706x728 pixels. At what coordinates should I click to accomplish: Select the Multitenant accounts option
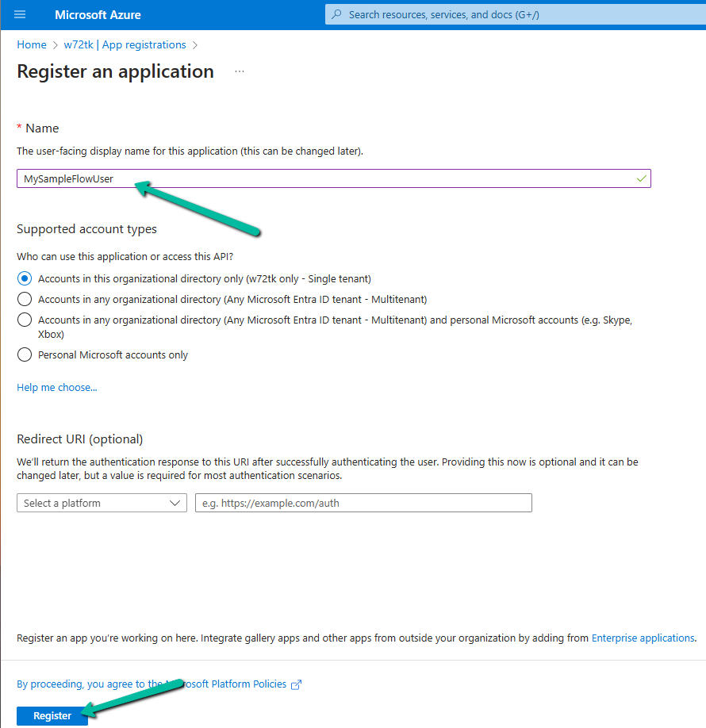(24, 299)
